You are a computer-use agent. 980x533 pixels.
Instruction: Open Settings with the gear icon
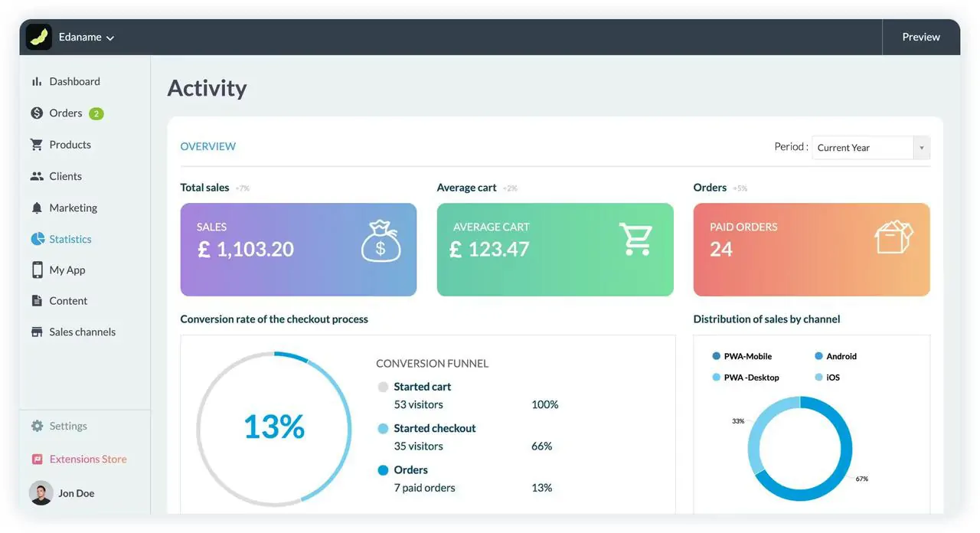(37, 426)
